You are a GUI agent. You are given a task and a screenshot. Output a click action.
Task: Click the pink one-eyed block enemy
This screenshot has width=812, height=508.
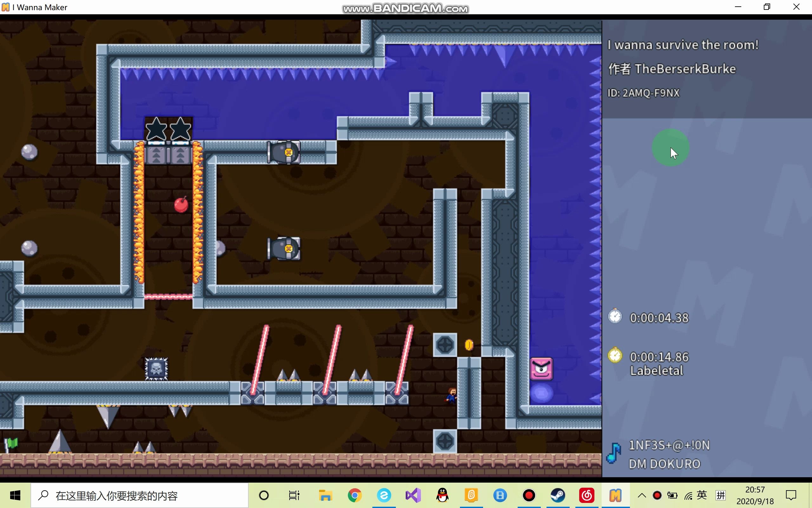[541, 369]
